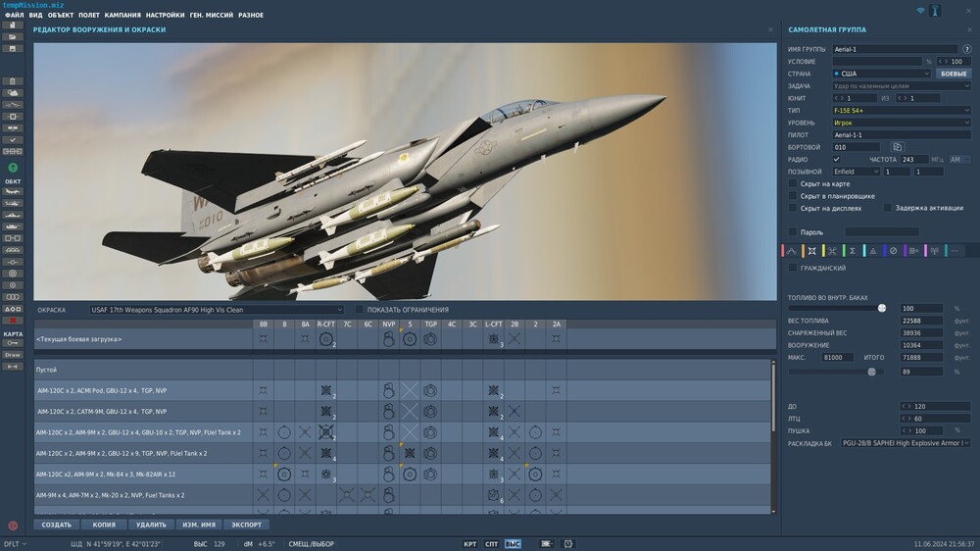Open the СТРАНА country dropdown
Screen dimensions: 980x551
[880, 74]
